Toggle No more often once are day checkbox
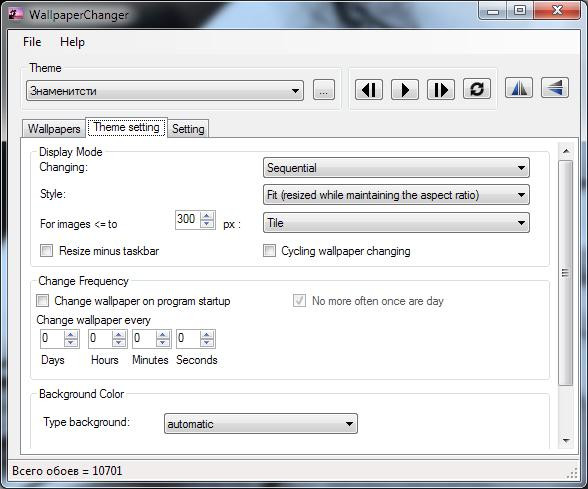 [x=299, y=300]
